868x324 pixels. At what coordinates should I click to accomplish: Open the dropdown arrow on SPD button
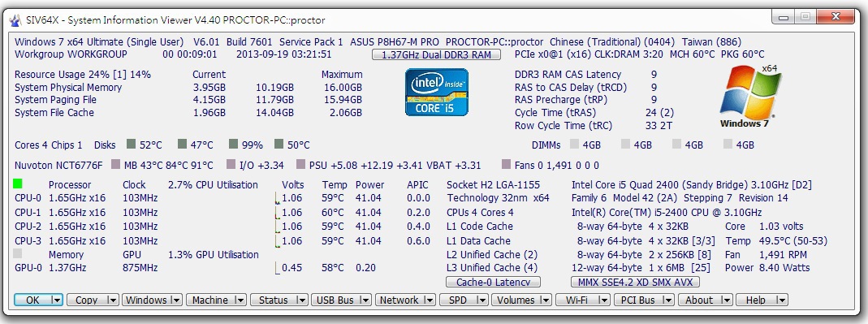[x=482, y=300]
